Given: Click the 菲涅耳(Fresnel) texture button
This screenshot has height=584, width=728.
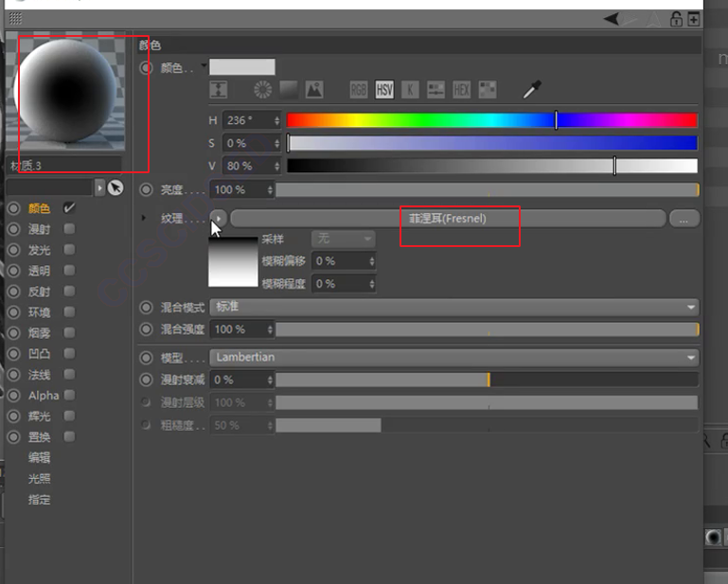Looking at the screenshot, I should coord(448,219).
